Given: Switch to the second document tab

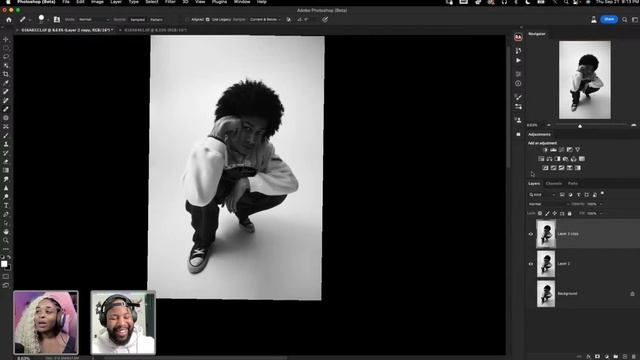Looking at the screenshot, I should [155, 30].
